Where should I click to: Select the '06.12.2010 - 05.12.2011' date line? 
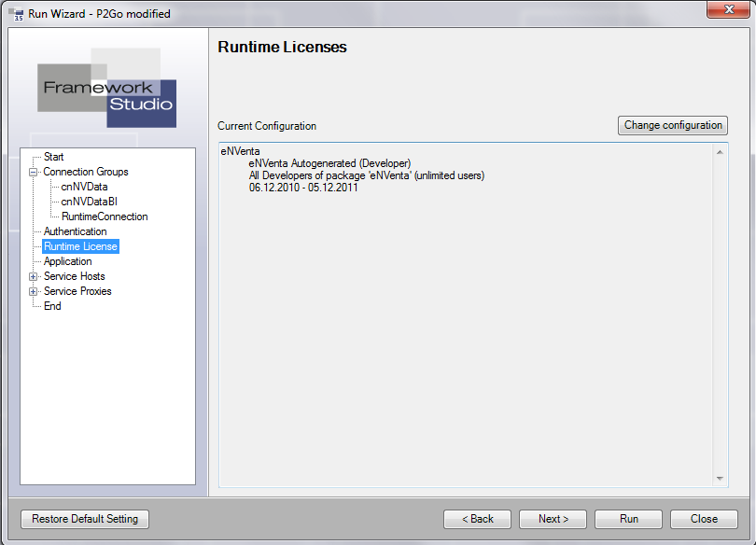coord(303,188)
